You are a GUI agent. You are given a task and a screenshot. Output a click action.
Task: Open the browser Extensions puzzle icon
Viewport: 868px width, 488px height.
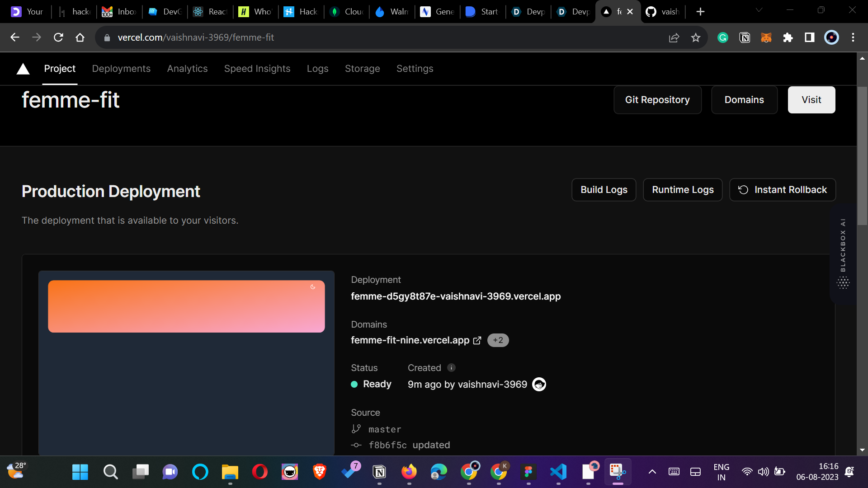tap(788, 38)
